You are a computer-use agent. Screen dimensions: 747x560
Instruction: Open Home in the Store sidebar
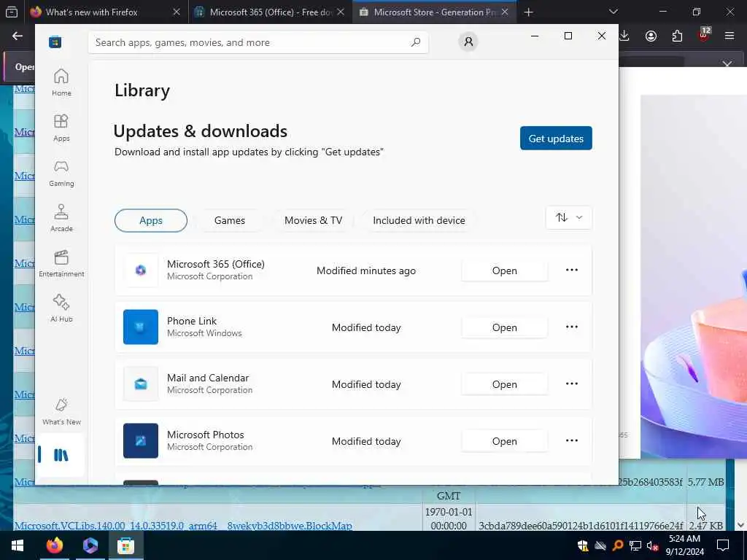(x=61, y=82)
